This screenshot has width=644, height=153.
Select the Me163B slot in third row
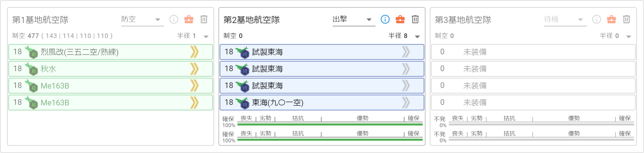(x=111, y=86)
